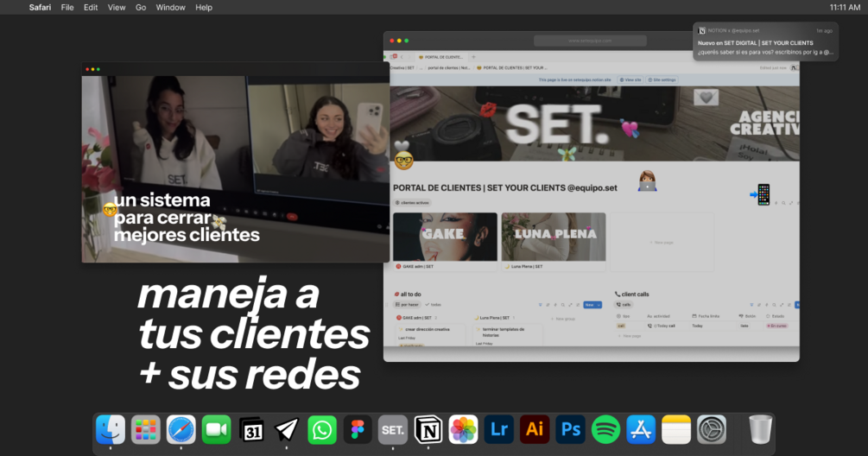Image resolution: width=868 pixels, height=456 pixels.
Task: Launch Adobe Lightroom from dock
Action: 499,429
